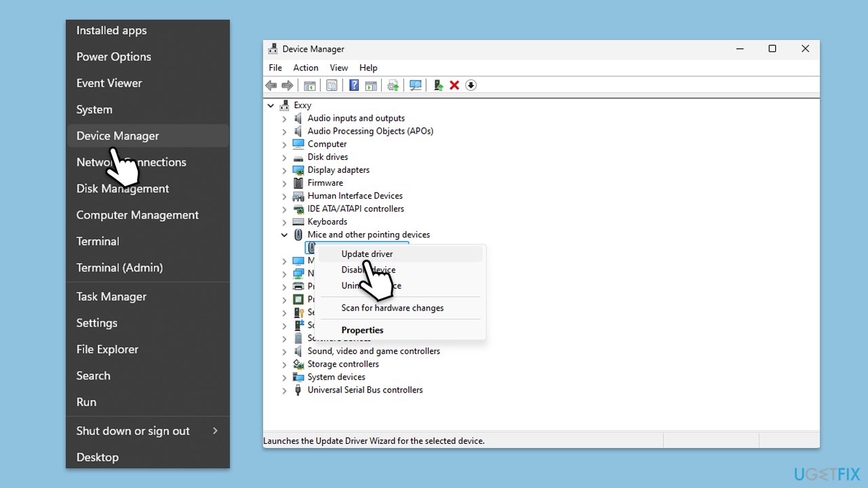Collapse the Exxy root node
Viewport: 868px width, 488px height.
[271, 106]
